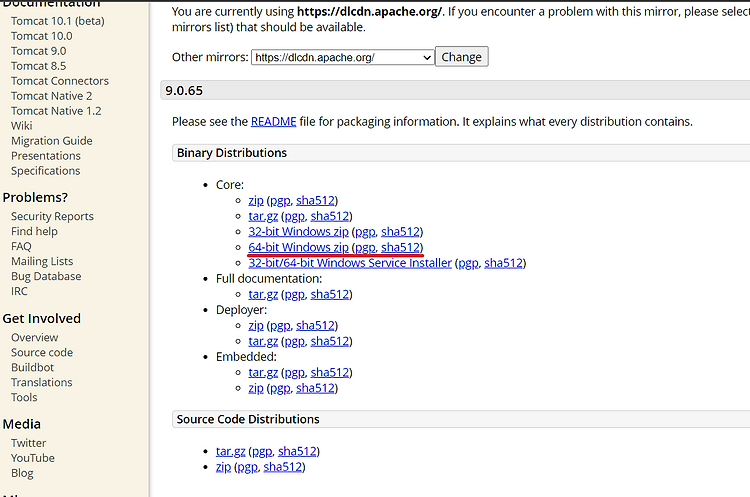This screenshot has width=750, height=497.
Task: Open Tomcat Native 1.2 documentation
Action: [56, 111]
